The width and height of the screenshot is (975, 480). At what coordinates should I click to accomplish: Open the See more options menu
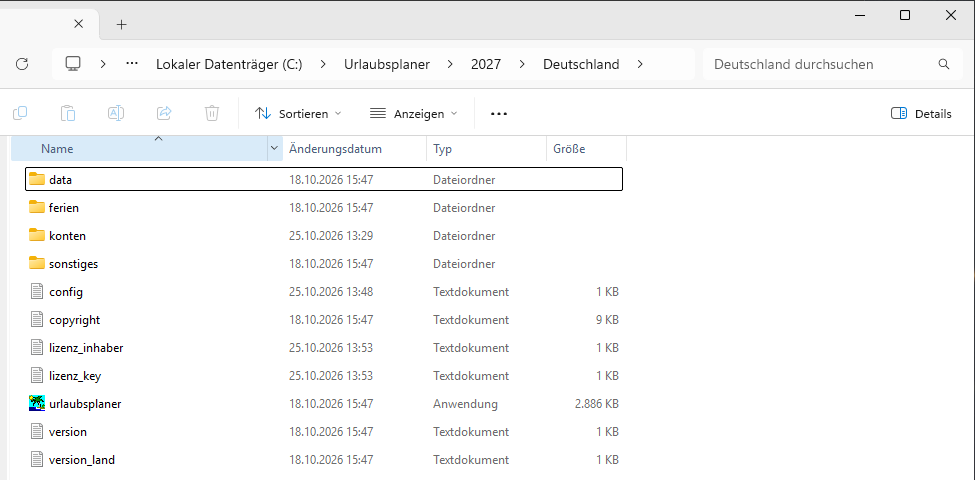click(x=499, y=114)
